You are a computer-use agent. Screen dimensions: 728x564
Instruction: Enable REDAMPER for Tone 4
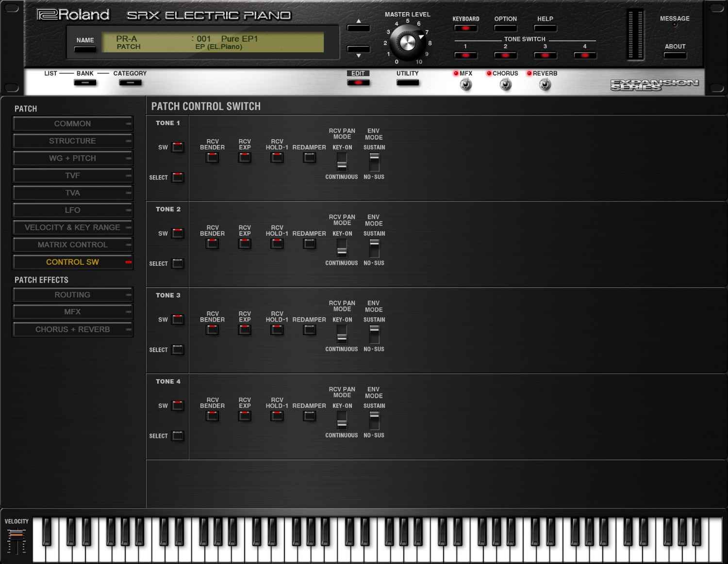point(309,416)
